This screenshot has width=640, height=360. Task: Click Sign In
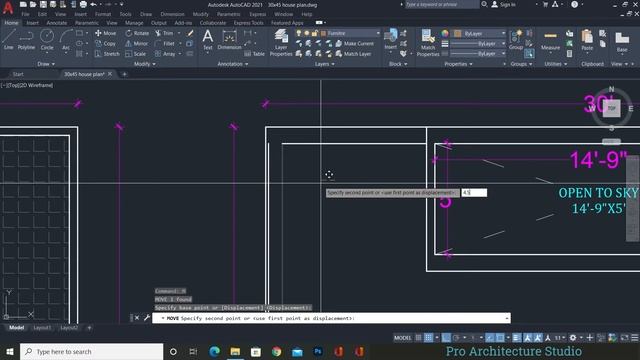[x=504, y=4]
